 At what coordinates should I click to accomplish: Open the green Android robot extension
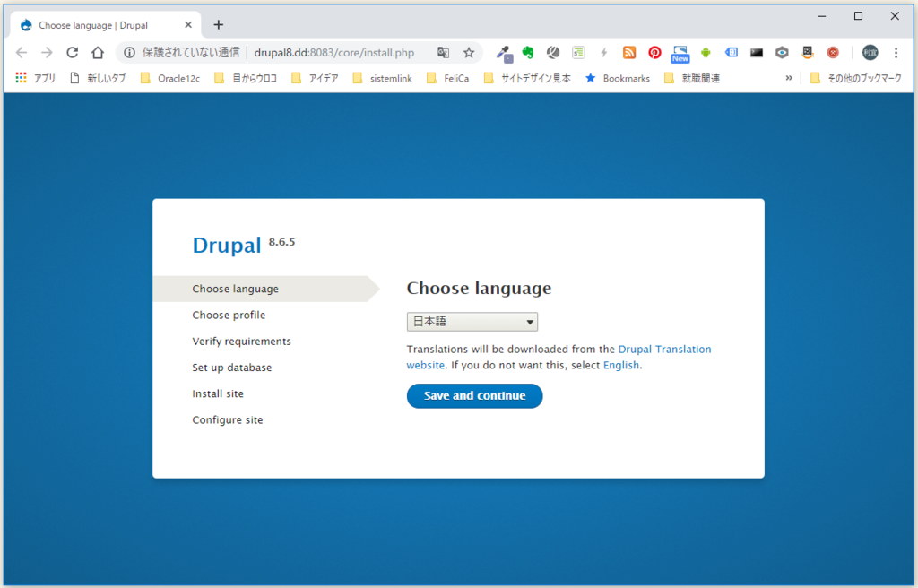click(x=706, y=53)
